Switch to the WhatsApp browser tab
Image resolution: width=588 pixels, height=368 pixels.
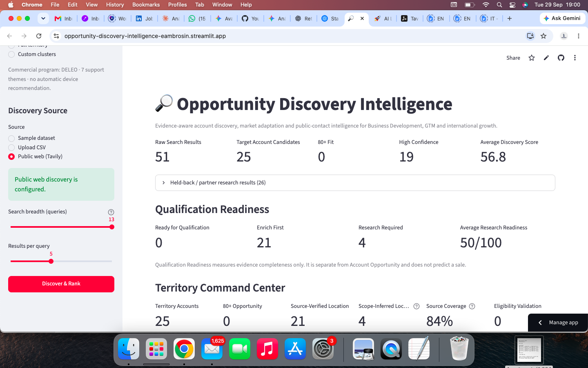[x=198, y=18]
